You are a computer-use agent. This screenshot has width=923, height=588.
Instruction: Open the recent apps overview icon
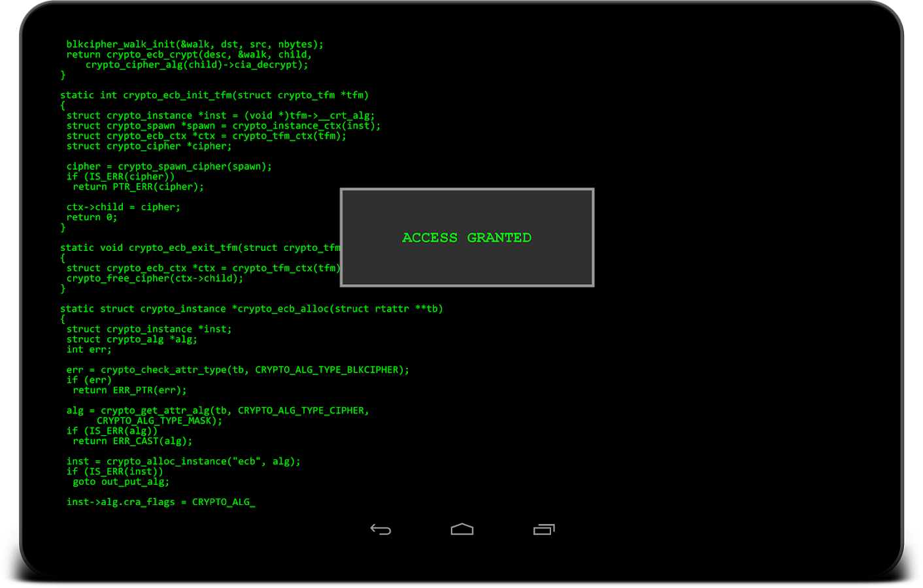(544, 529)
